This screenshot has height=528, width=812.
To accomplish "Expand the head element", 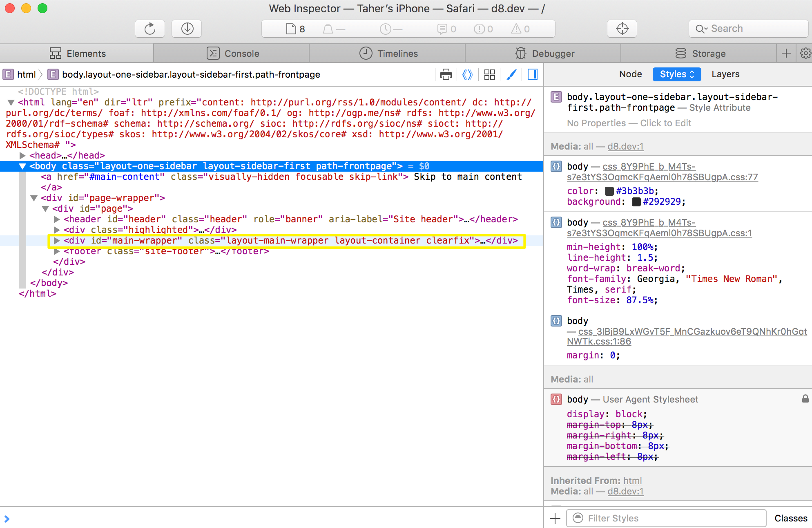I will click(22, 156).
